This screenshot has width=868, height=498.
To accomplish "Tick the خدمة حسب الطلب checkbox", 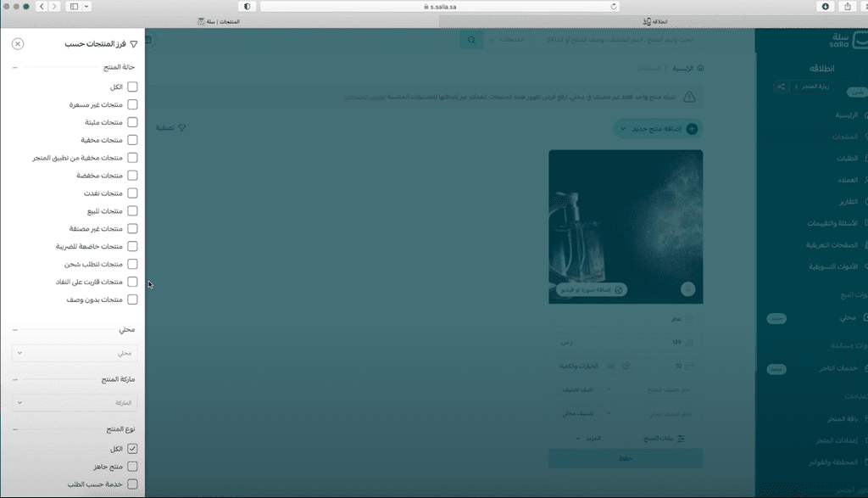I will 132,484.
